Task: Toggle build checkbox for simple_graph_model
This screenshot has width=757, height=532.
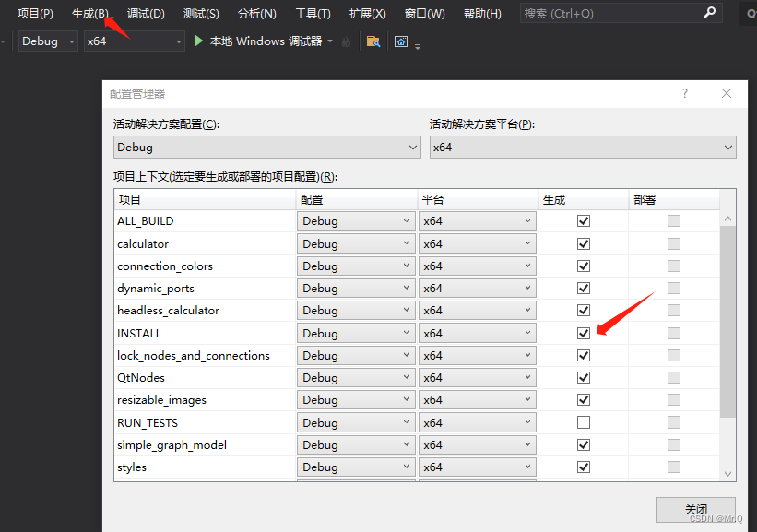Action: [584, 444]
